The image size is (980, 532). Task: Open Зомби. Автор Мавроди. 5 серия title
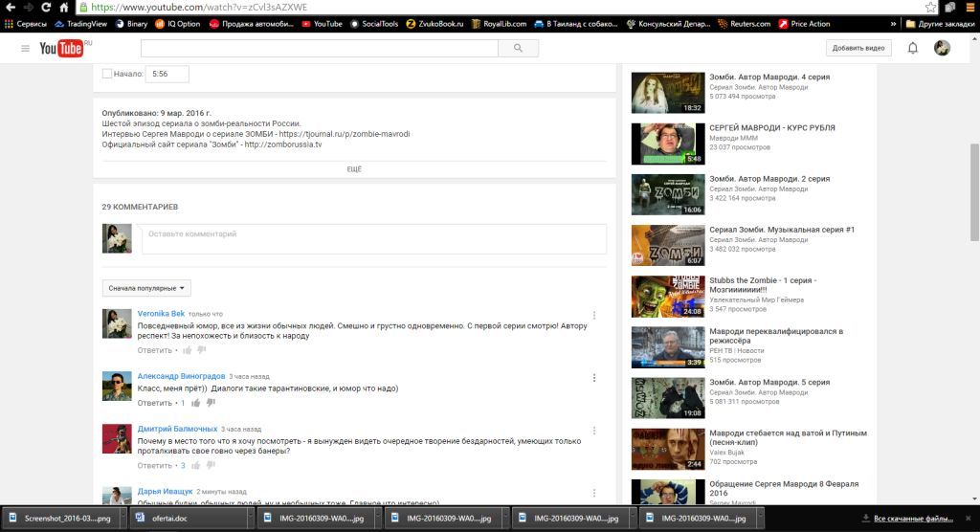tap(769, 382)
